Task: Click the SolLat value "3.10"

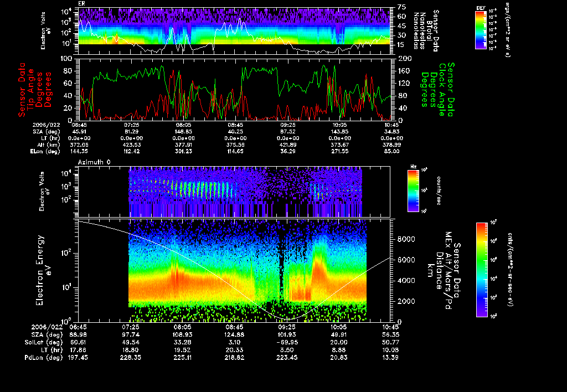Action: click(x=234, y=342)
